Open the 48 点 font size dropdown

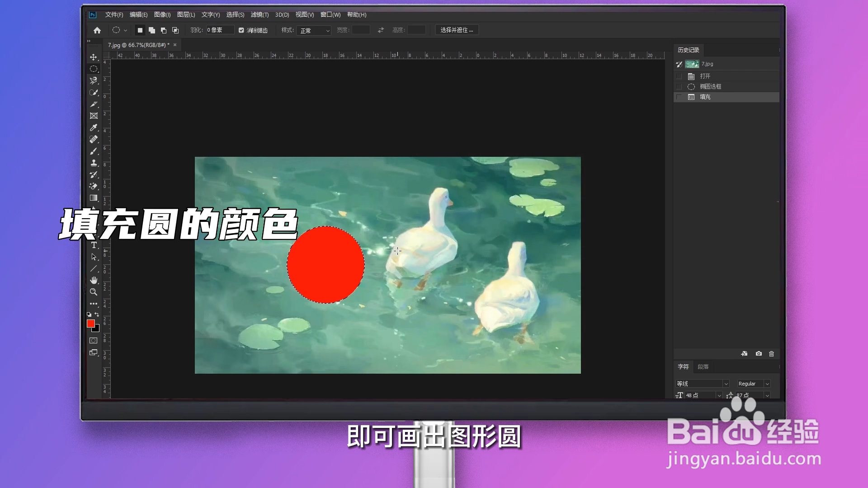click(719, 395)
